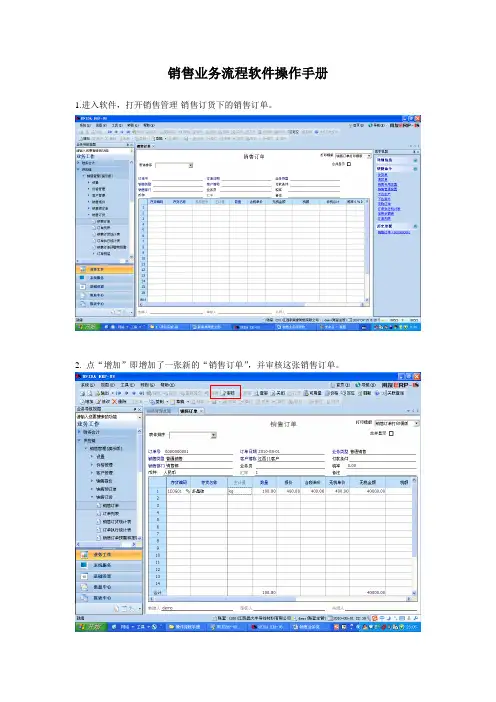496x702 pixels.
Task: Expand 价格管理 tree node in step 2 screenshot
Action: (92, 465)
